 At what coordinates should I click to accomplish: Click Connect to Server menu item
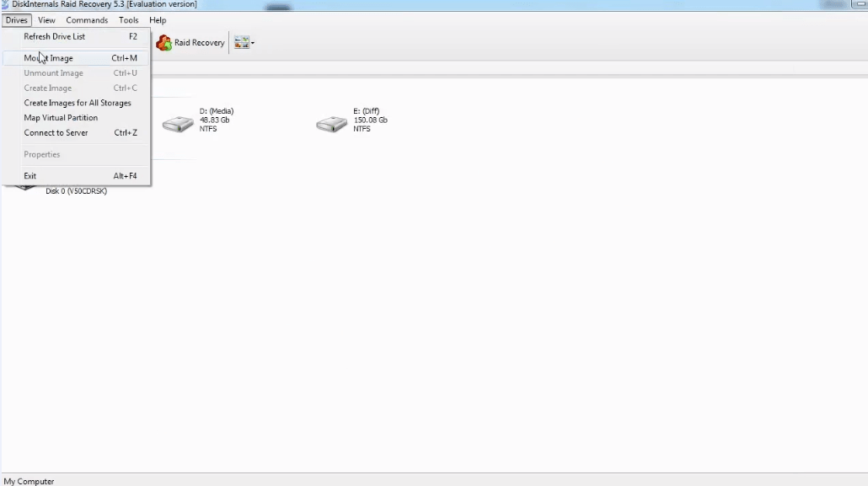click(56, 133)
